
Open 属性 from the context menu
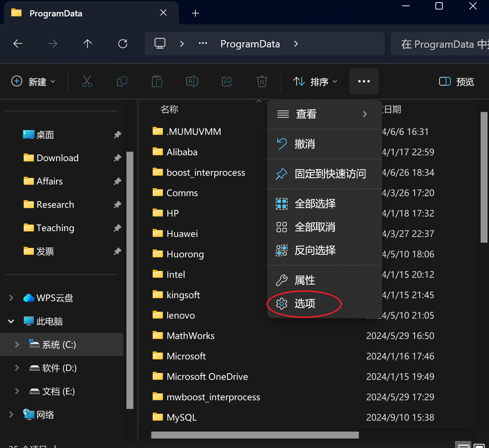(305, 280)
